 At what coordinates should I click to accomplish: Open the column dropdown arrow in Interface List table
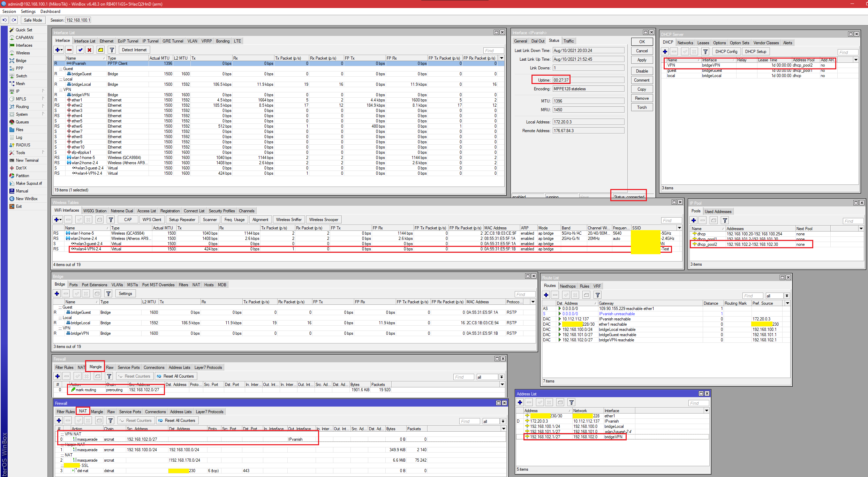tap(501, 58)
